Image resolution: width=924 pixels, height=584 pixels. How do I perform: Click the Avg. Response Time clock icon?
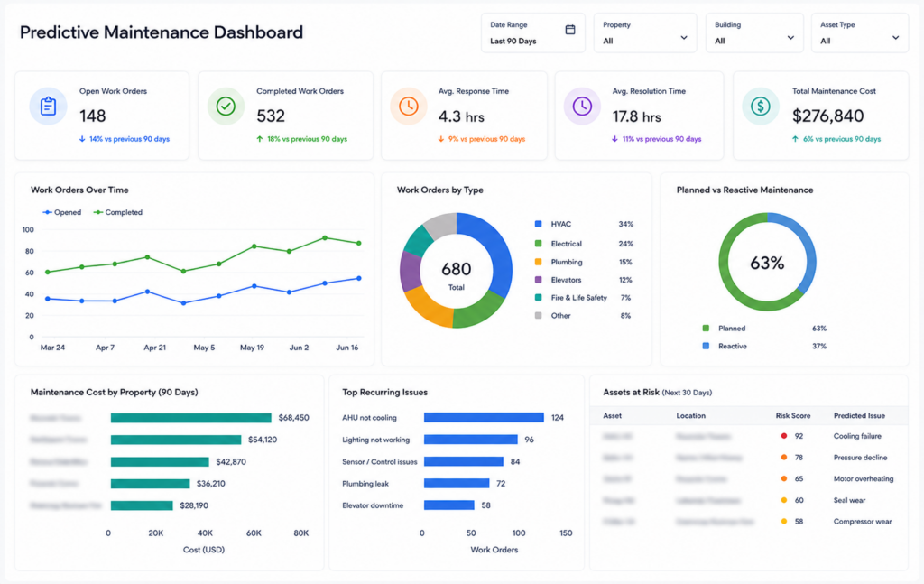pyautogui.click(x=409, y=107)
